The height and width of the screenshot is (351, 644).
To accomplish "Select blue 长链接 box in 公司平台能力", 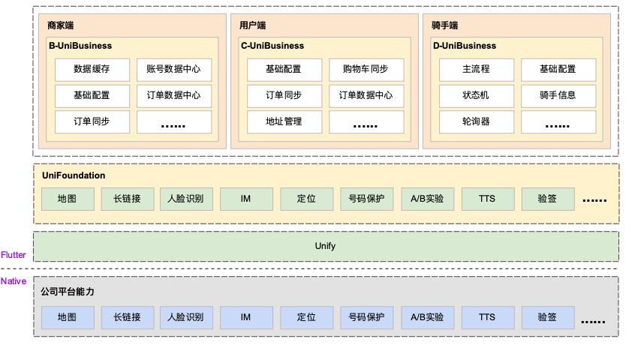I will pos(128,318).
